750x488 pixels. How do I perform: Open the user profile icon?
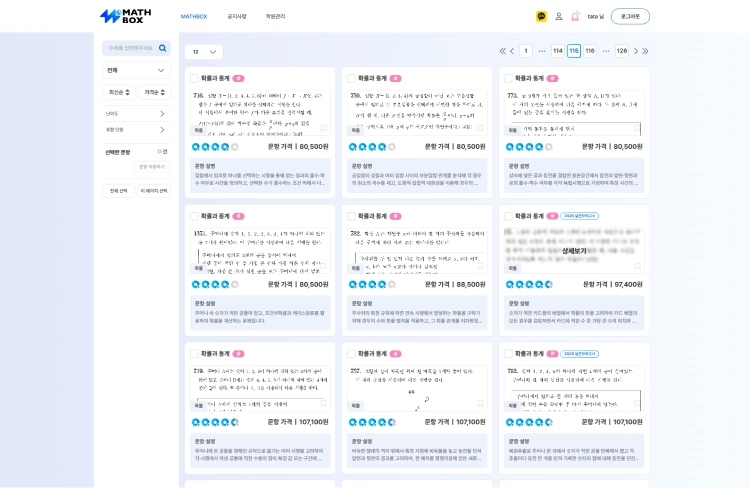point(558,16)
